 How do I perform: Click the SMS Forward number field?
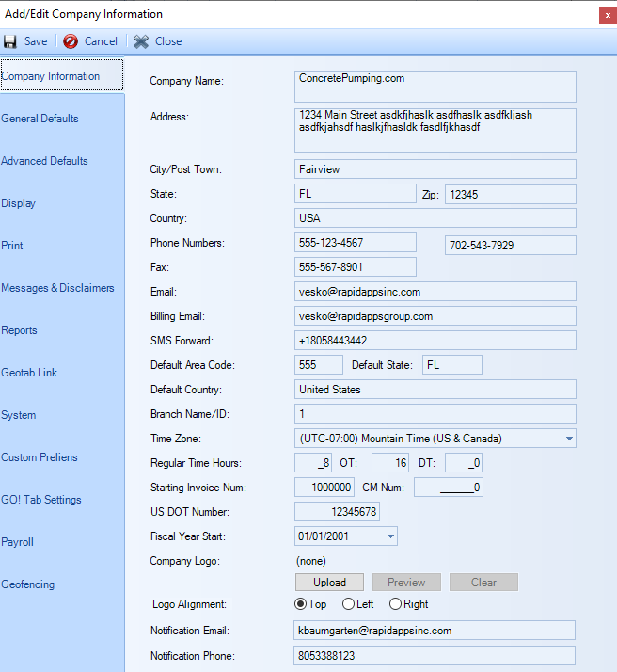435,341
